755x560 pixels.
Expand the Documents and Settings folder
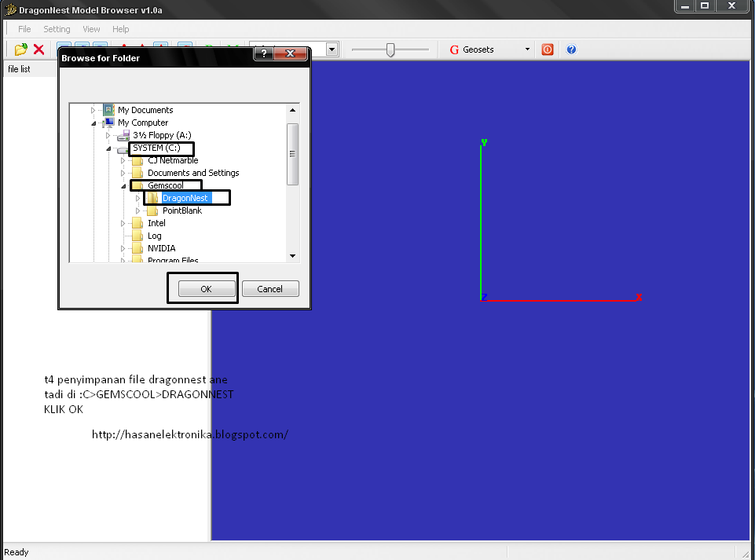pos(123,174)
